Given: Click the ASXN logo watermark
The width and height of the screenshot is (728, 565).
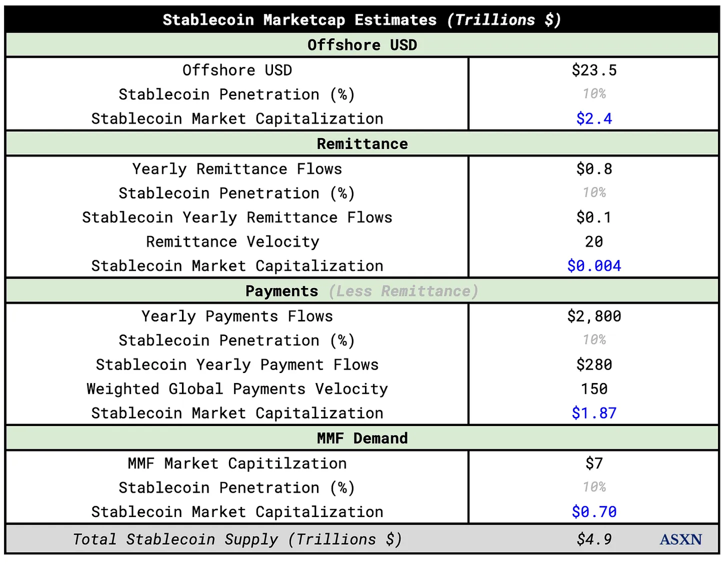Looking at the screenshot, I should coord(680,540).
